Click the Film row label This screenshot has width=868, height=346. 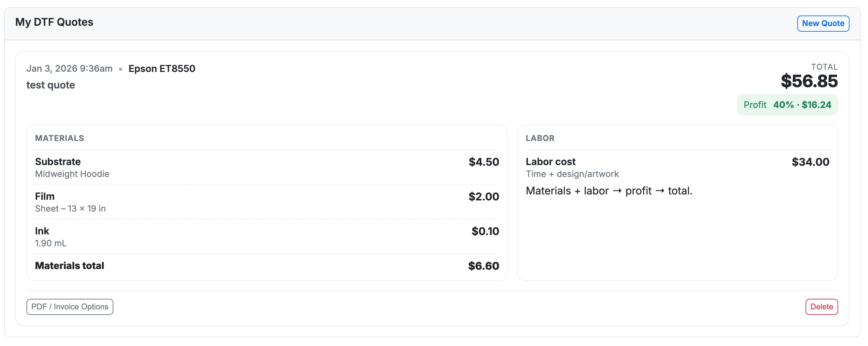pyautogui.click(x=45, y=196)
